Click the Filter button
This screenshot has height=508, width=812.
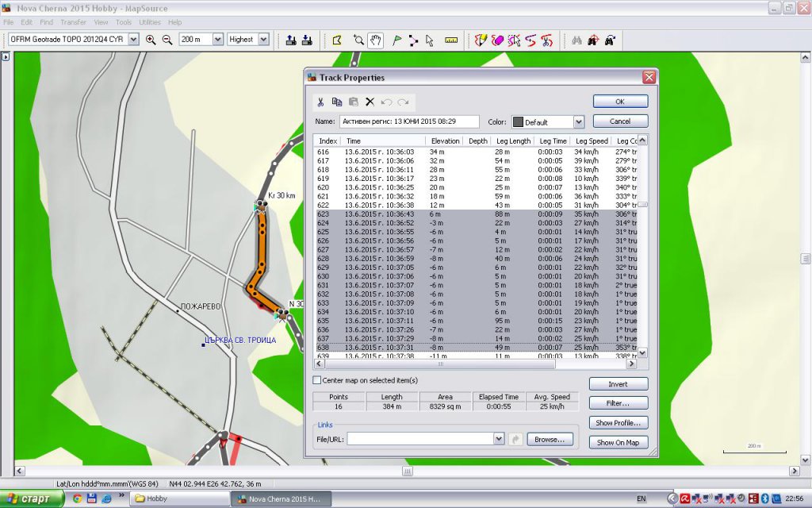(x=619, y=403)
